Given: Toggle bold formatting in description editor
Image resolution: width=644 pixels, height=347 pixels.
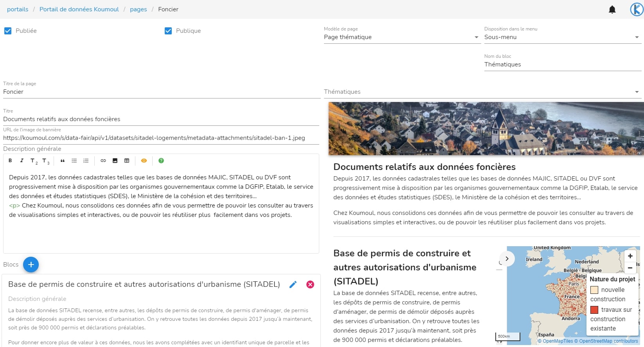Looking at the screenshot, I should tap(10, 161).
